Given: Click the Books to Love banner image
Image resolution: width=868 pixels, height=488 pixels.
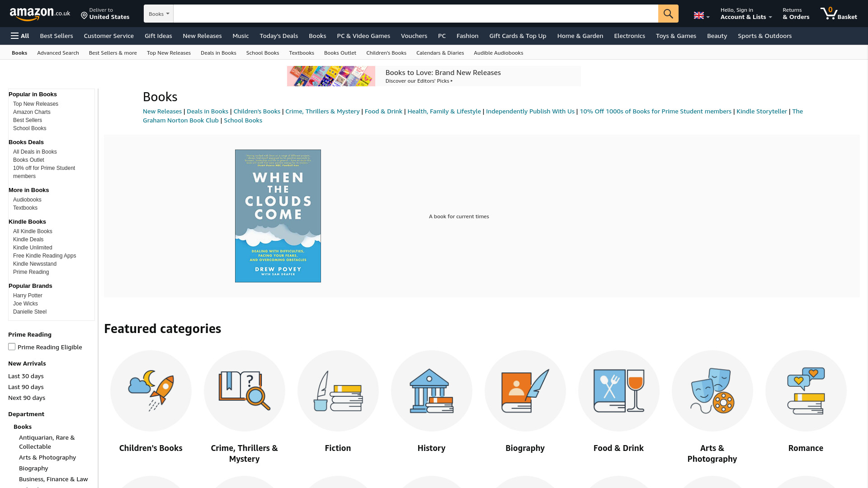Looking at the screenshot, I should [x=331, y=76].
